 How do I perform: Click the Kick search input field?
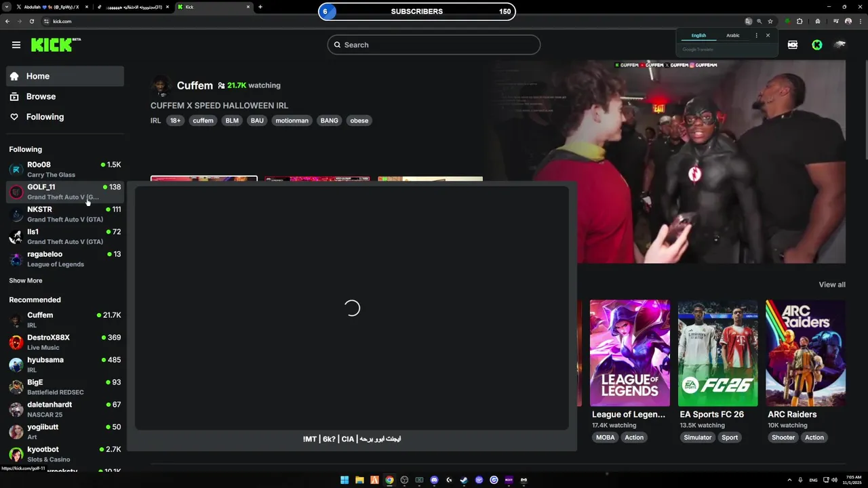coord(434,45)
